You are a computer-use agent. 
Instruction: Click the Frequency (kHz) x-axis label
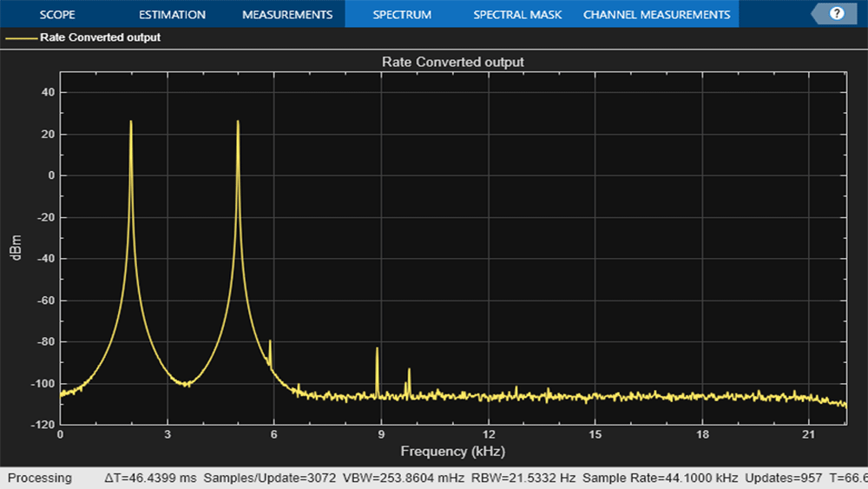point(452,452)
